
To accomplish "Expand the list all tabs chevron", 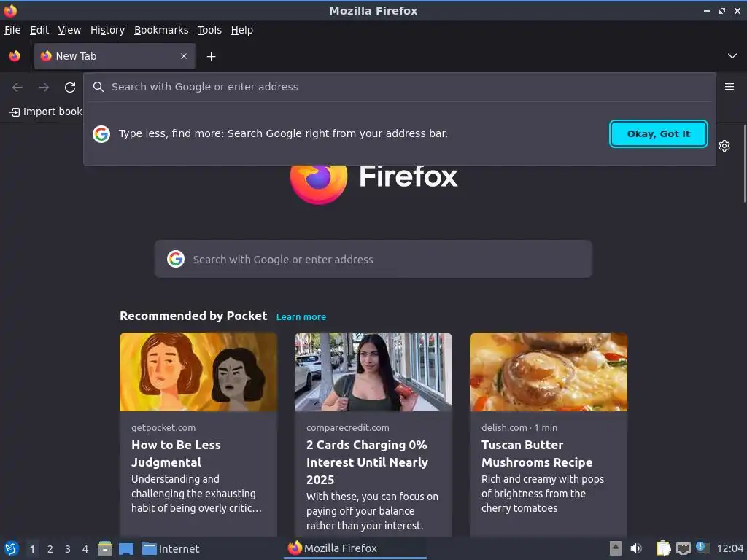I will point(732,56).
